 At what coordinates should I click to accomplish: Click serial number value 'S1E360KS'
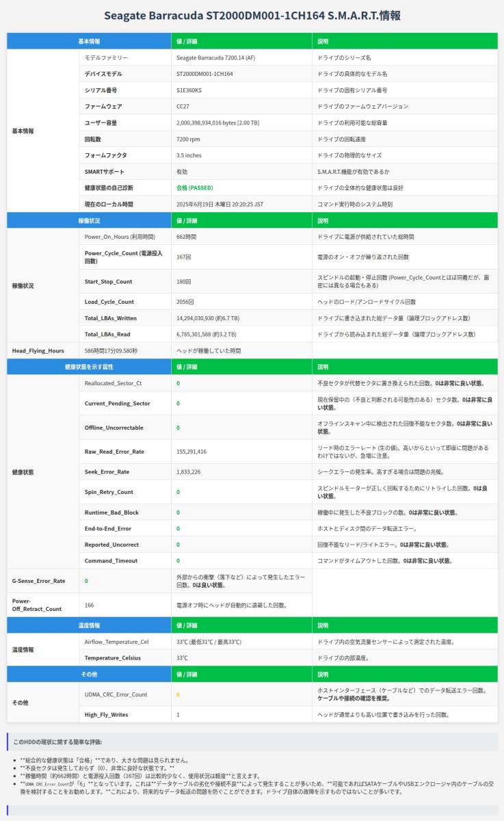point(189,90)
